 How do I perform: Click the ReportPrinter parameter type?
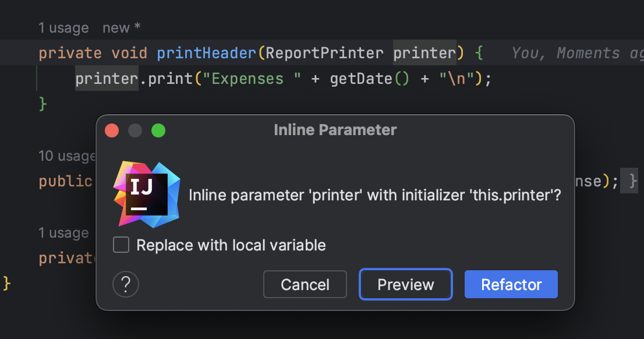coord(324,53)
